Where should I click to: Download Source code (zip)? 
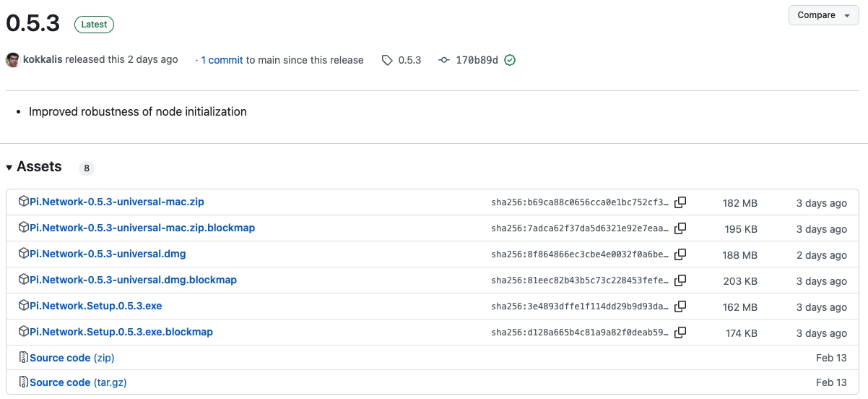pyautogui.click(x=71, y=358)
